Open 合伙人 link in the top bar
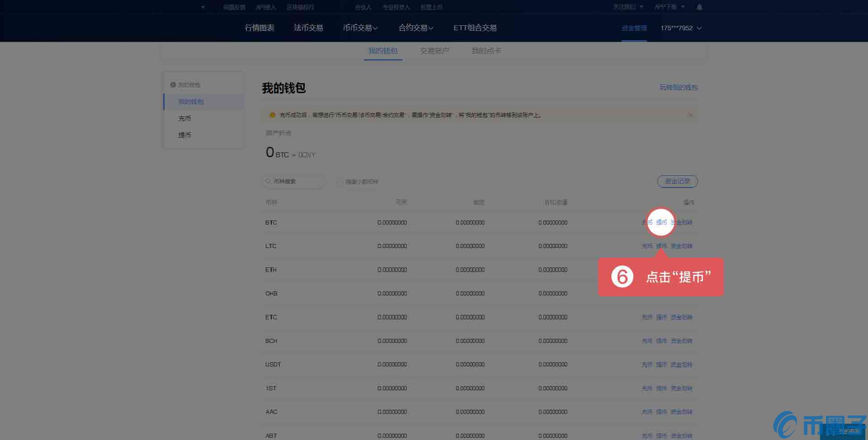 point(363,7)
